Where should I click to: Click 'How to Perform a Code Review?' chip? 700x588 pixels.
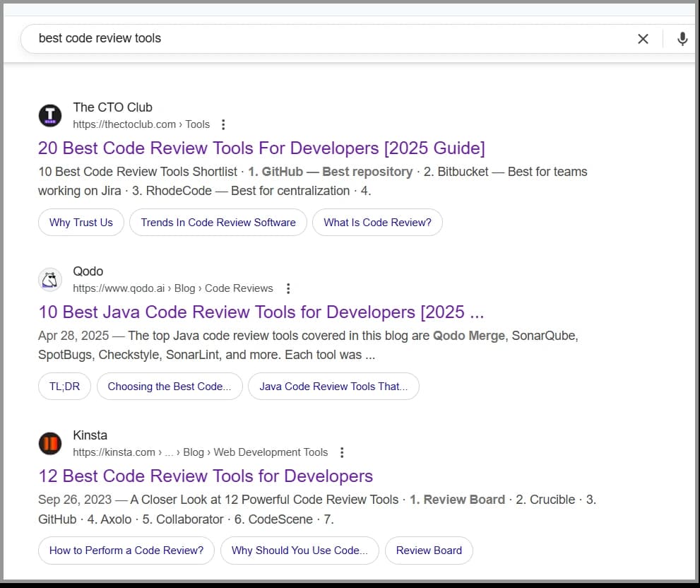pyautogui.click(x=126, y=550)
